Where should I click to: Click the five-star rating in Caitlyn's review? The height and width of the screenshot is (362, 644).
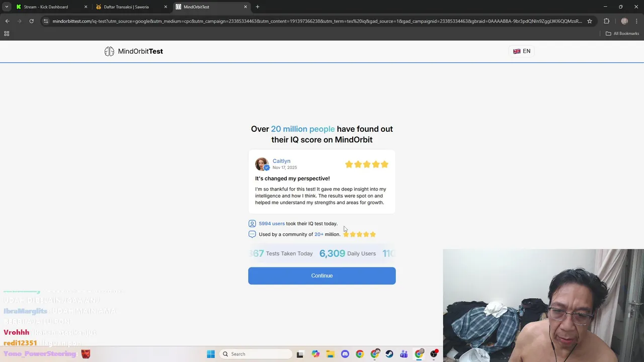pos(367,164)
